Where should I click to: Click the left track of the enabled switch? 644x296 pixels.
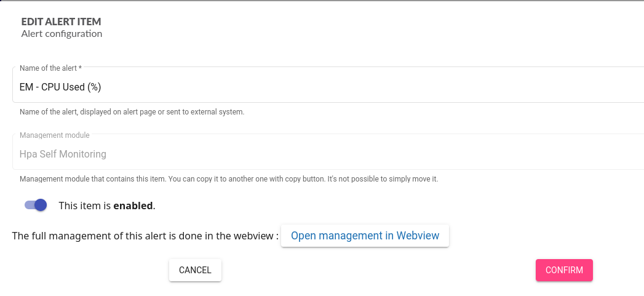28,206
